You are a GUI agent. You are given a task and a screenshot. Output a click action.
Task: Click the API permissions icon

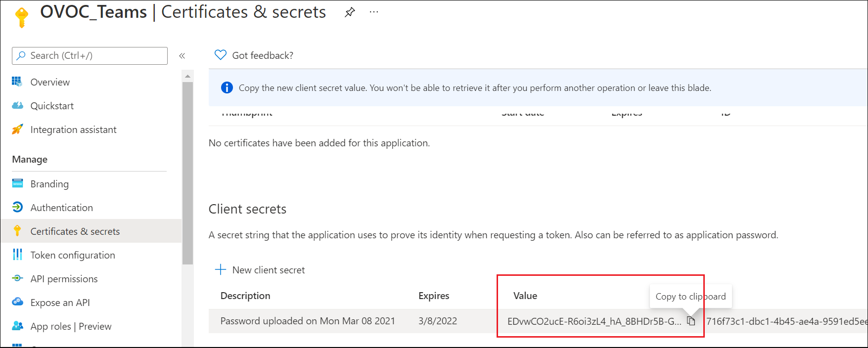[x=17, y=279]
